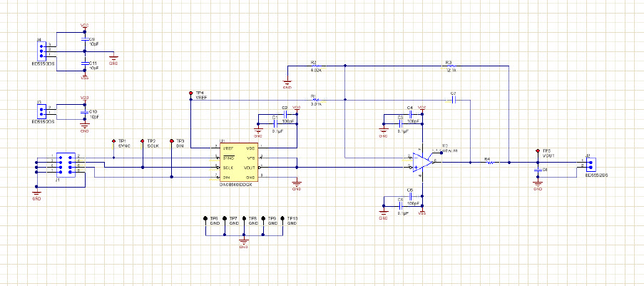The width and height of the screenshot is (644, 286).
Task: Select resistor R2 4.02k
Action: [x=317, y=66]
